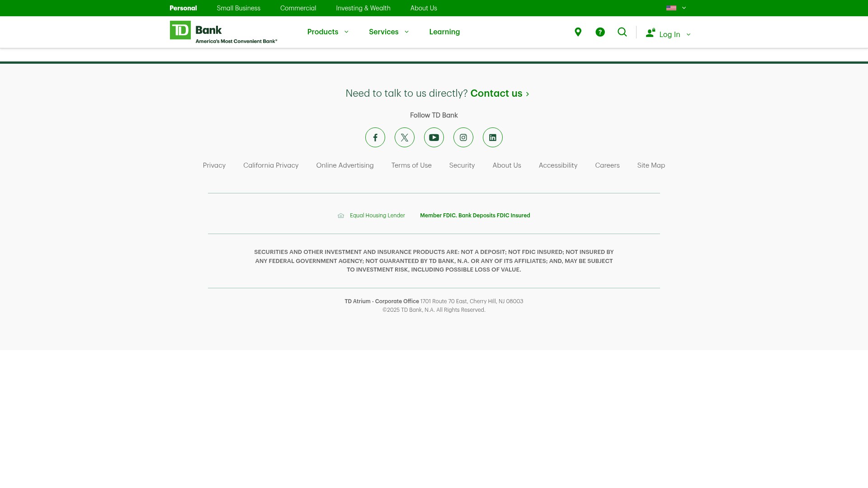868x488 pixels.
Task: Select the Instagram follow icon
Action: coord(463,137)
